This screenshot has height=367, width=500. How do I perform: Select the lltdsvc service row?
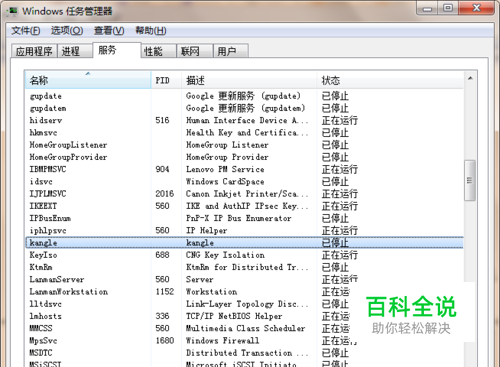coord(244,304)
